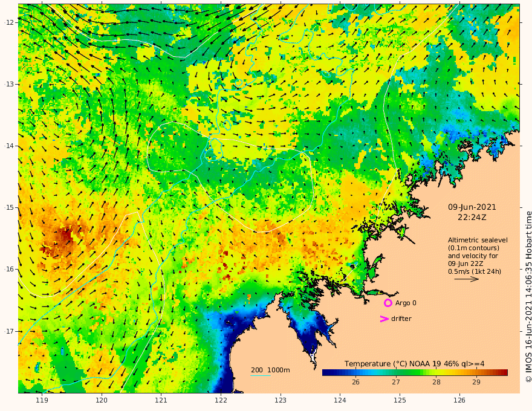Click the longitude 123 axis label
532x411 pixels.
pyautogui.click(x=281, y=400)
